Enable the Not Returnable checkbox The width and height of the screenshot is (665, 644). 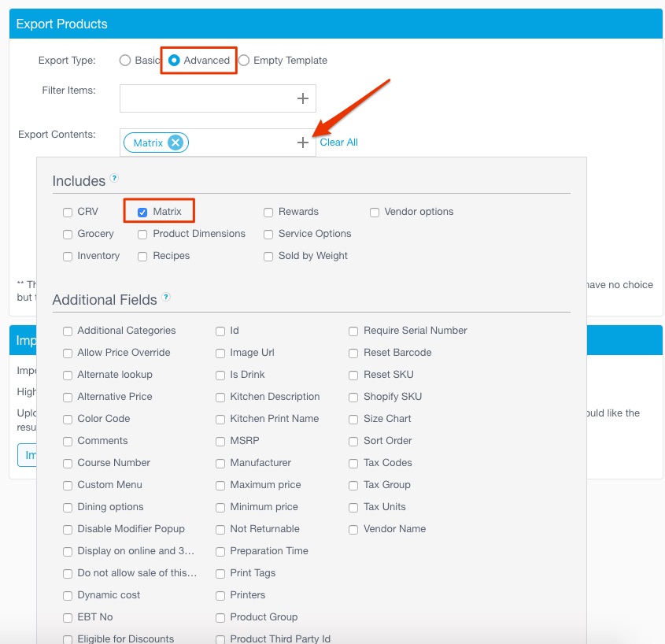[x=220, y=530]
